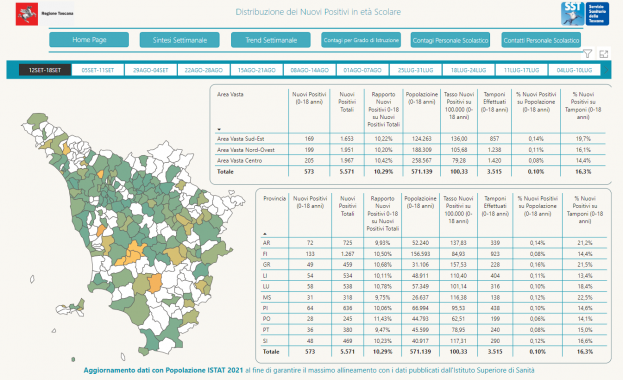
Task: Open Contatti Personale Scolastico page
Action: (541, 40)
